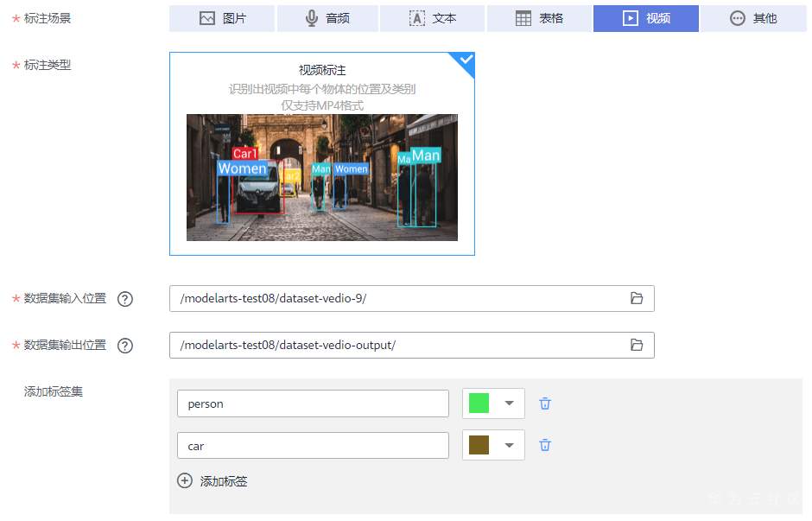Click the 添加标签 link text

pos(224,481)
